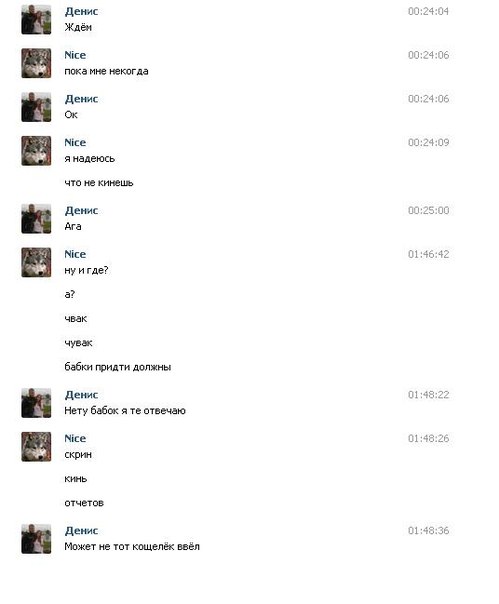499x604 pixels.
Task: Click the Денис name above 'Ждём'
Action: coord(81,11)
